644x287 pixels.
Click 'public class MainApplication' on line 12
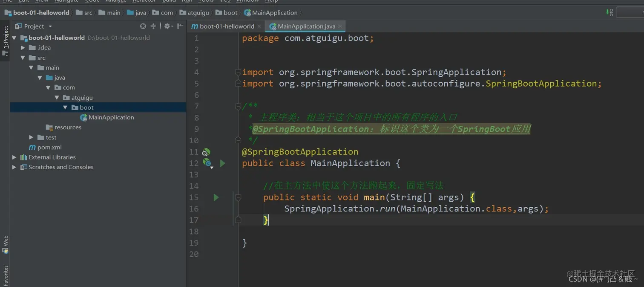[316, 163]
